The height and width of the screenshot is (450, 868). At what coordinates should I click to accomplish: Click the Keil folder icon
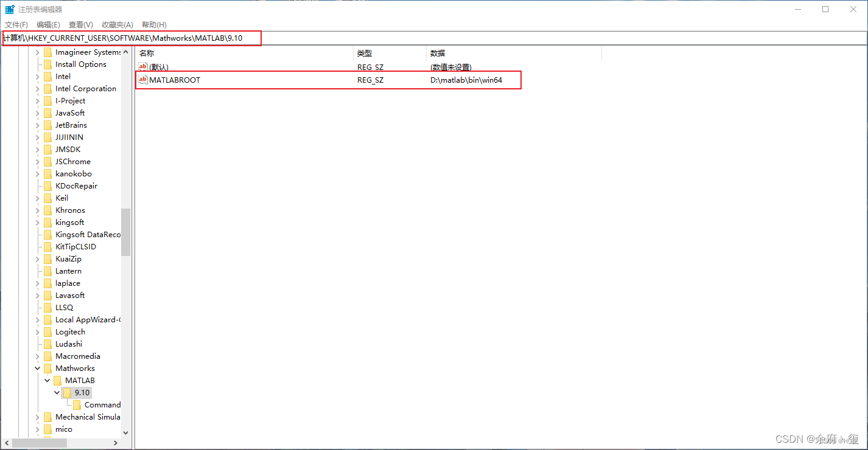coord(48,198)
